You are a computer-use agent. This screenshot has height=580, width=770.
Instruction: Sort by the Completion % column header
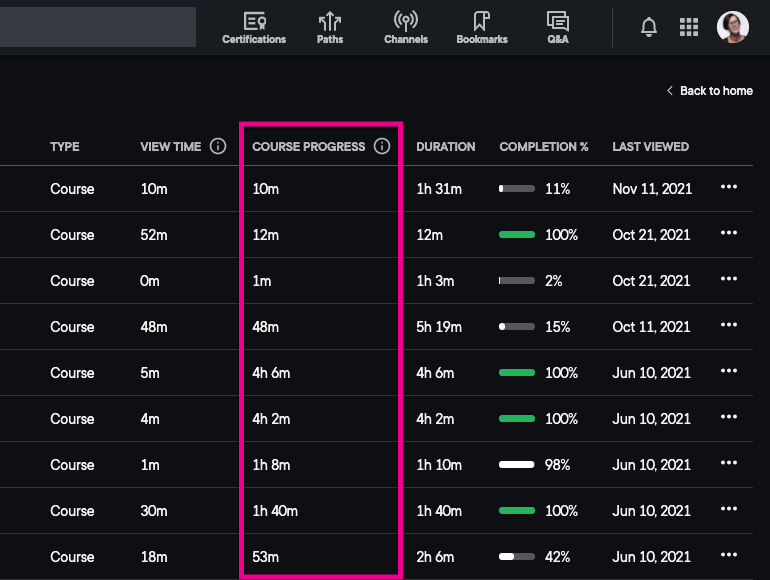click(x=544, y=147)
